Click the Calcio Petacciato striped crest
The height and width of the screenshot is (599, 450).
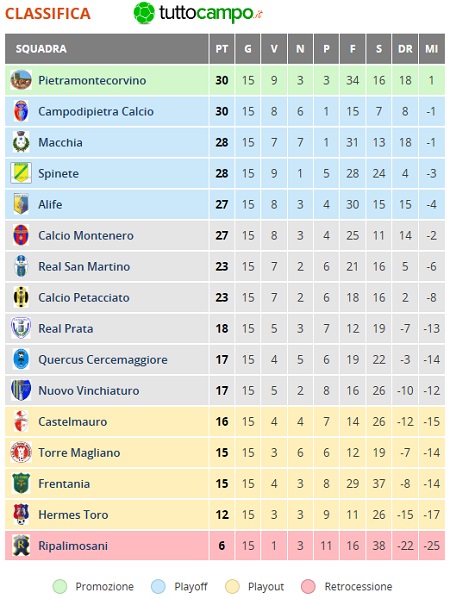pos(21,297)
